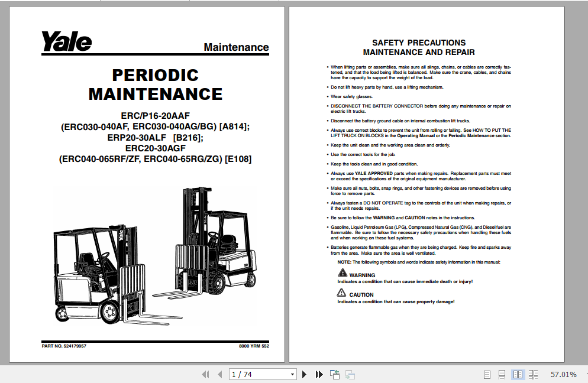Click the ERC/P16-20AAF model line
Viewport: 588px width, 383px height.
(x=155, y=116)
